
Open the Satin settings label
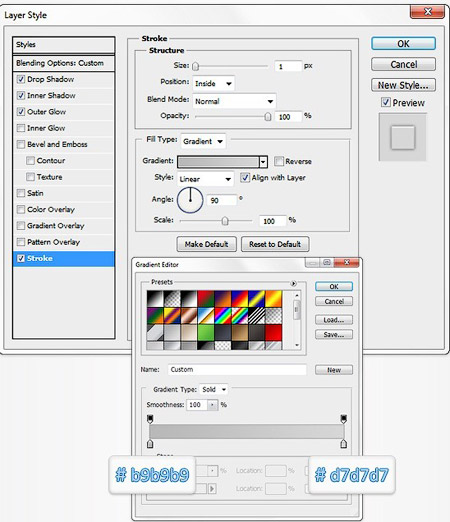35,193
